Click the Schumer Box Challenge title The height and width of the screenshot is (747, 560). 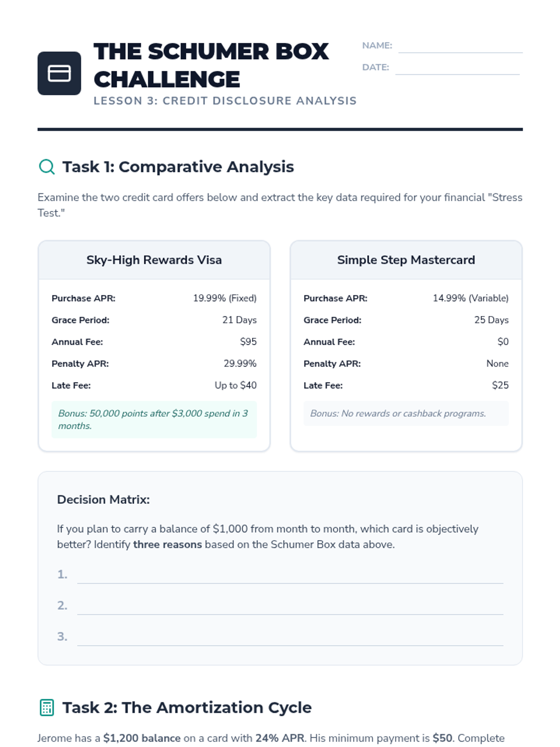(x=211, y=65)
